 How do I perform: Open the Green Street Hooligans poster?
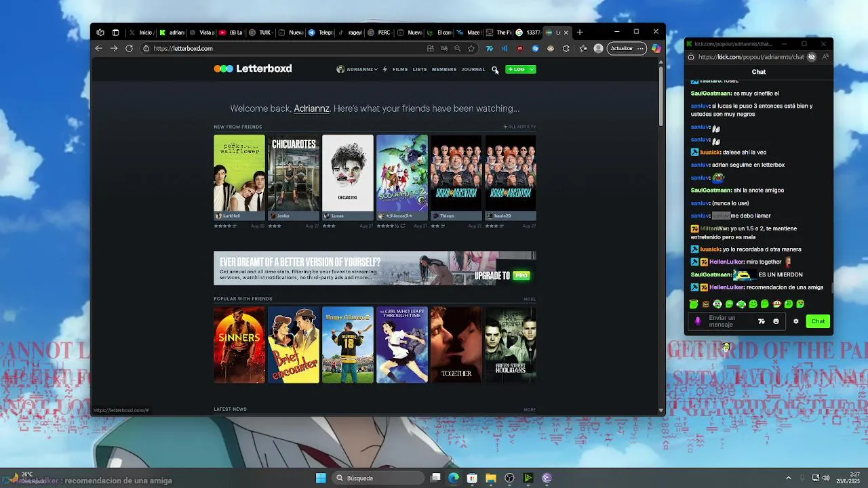511,345
